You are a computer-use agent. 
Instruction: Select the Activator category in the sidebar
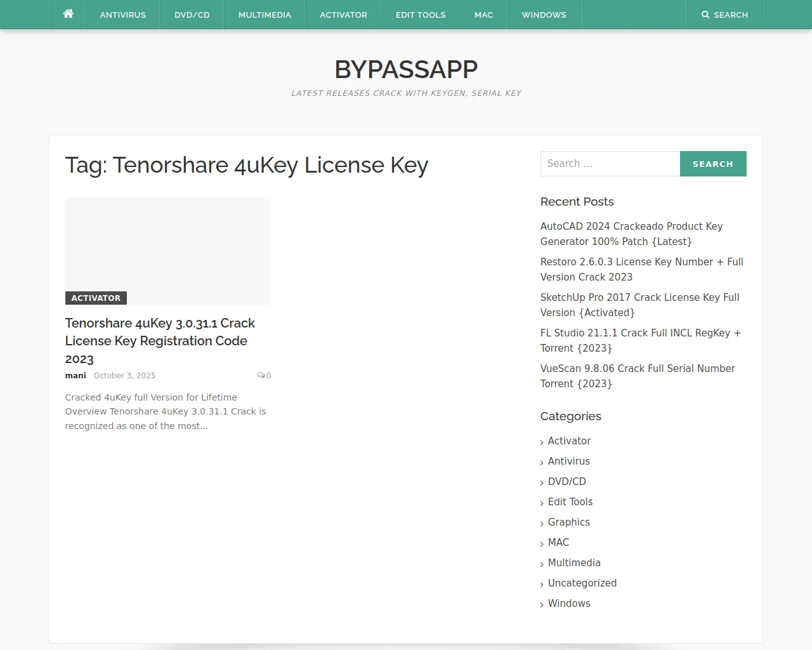pyautogui.click(x=569, y=441)
